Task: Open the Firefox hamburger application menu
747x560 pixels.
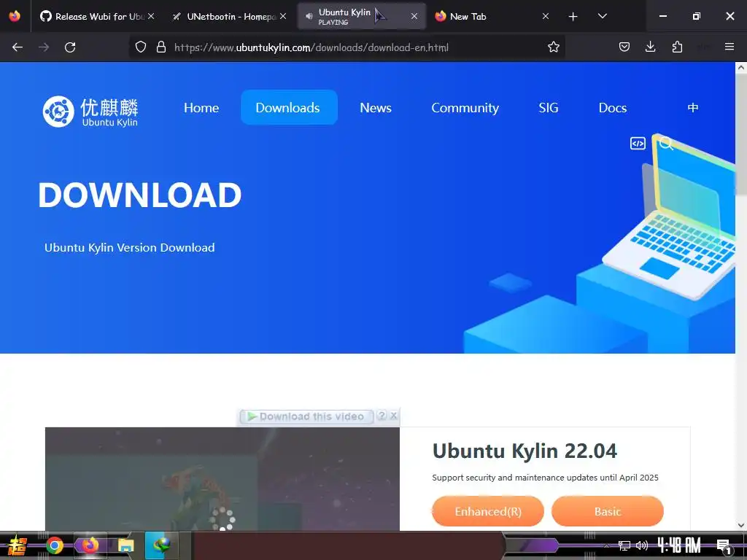Action: pyautogui.click(x=729, y=47)
